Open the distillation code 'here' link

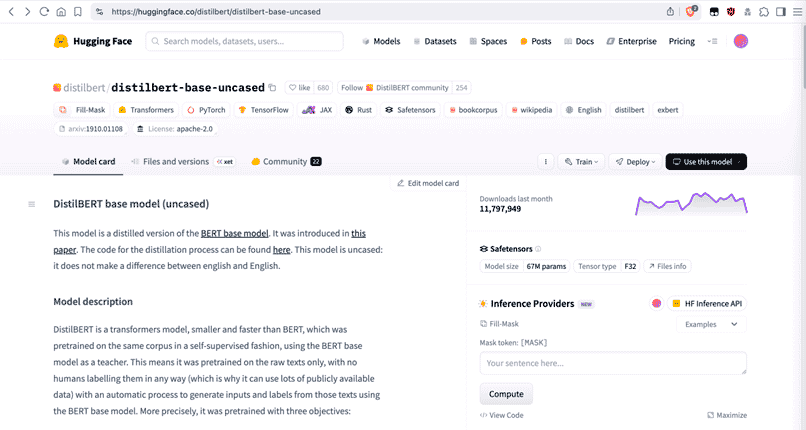click(x=282, y=250)
